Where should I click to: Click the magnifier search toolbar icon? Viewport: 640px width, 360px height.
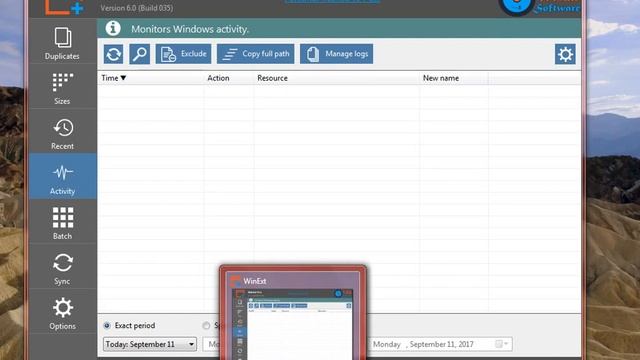point(140,54)
